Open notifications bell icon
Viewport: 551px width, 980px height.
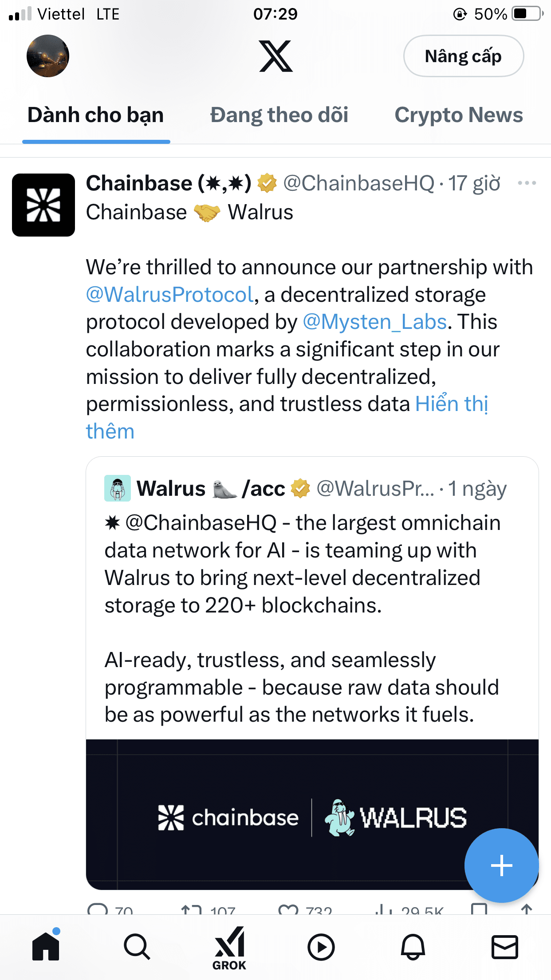413,947
